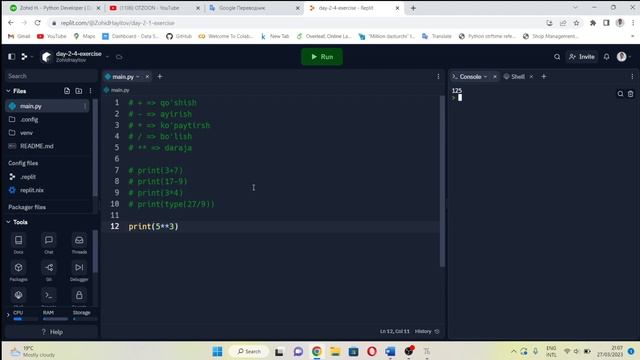
Task: Open the console pane three-dot menu
Action: (632, 76)
